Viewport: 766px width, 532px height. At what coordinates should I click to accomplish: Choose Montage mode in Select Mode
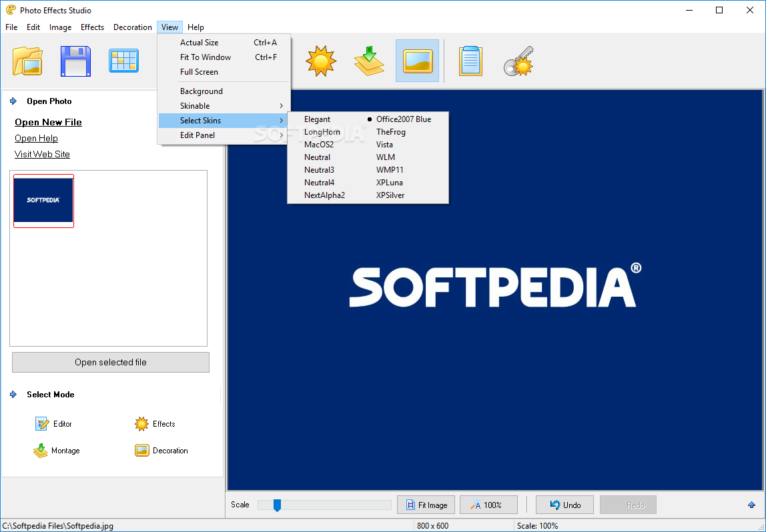[x=56, y=451]
